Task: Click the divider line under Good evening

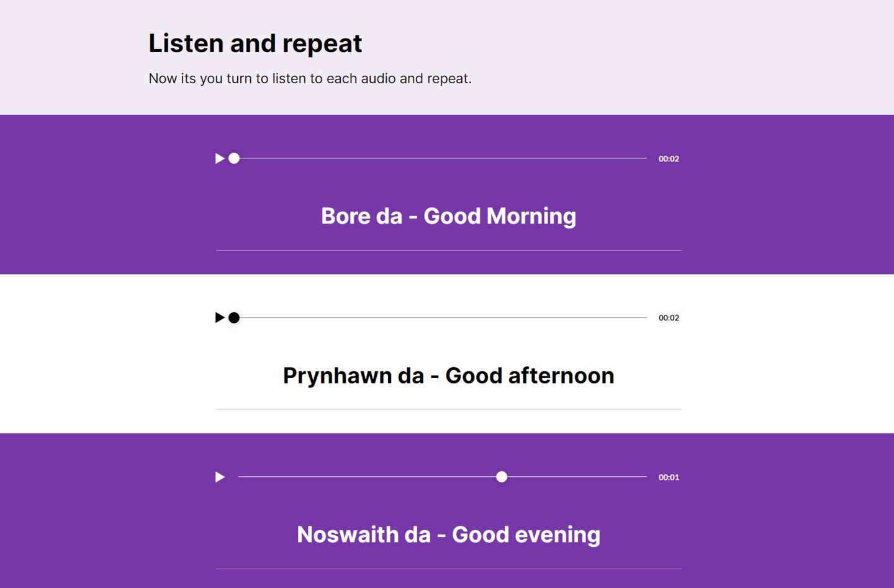Action: click(448, 569)
